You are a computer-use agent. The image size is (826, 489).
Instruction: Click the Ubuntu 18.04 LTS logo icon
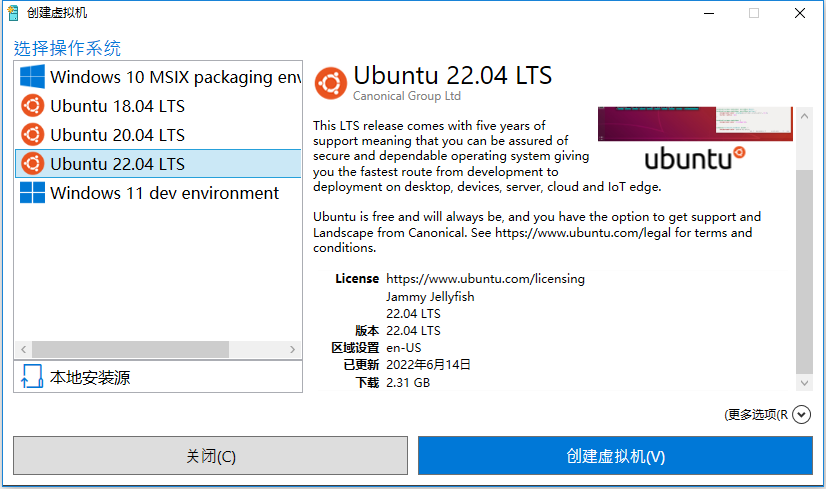(33, 106)
